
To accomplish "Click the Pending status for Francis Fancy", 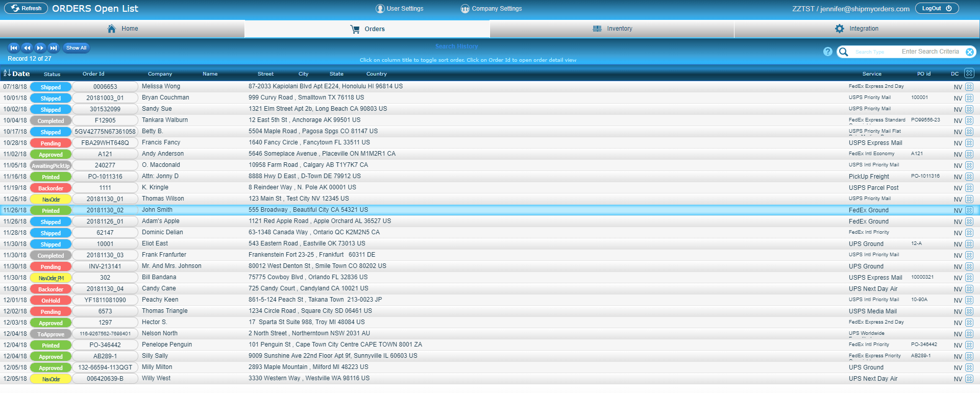I will tap(51, 143).
